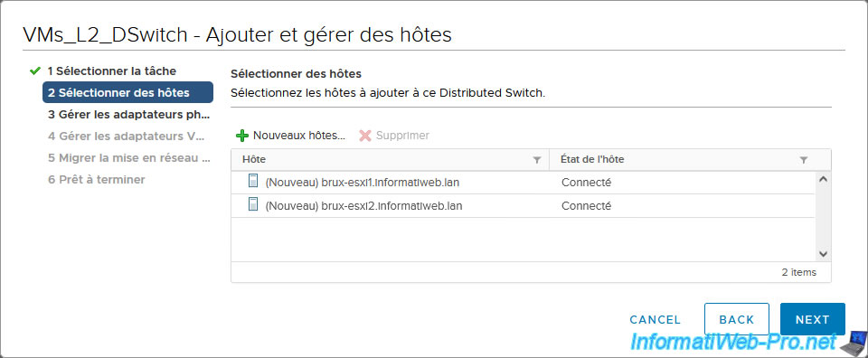Click the NEXT button
This screenshot has height=358, width=868.
click(813, 319)
